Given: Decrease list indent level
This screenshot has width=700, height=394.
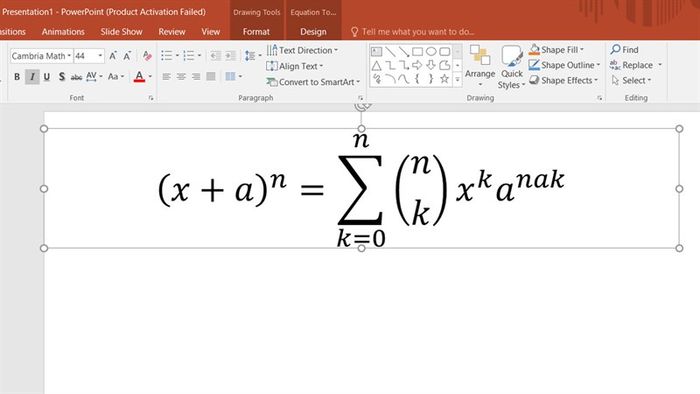Looking at the screenshot, I should coord(215,56).
